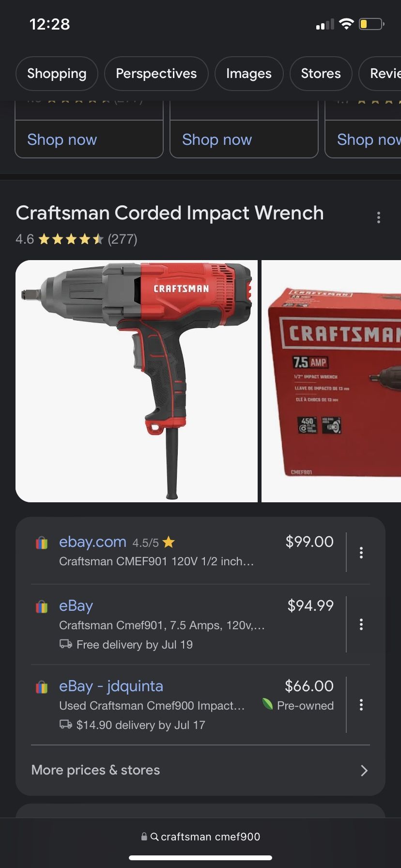The height and width of the screenshot is (868, 401).
Task: Tap the search magnifier icon in address bar
Action: coord(154,837)
